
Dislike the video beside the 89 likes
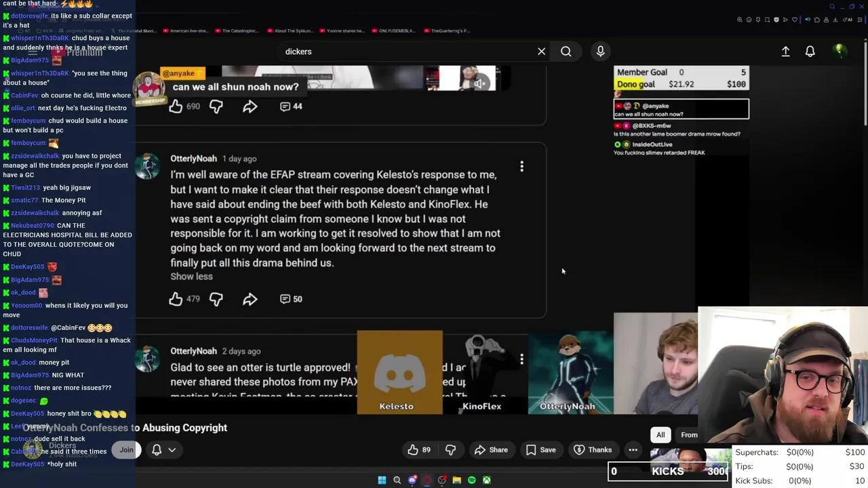tap(450, 449)
